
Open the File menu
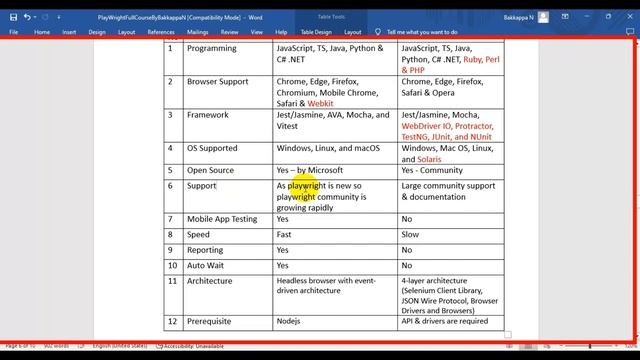pos(13,32)
